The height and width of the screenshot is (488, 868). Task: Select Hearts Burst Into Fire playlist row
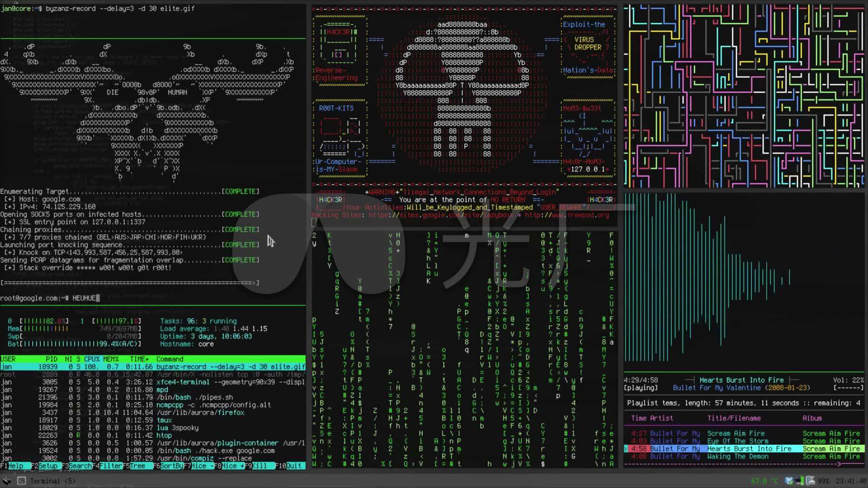click(744, 449)
